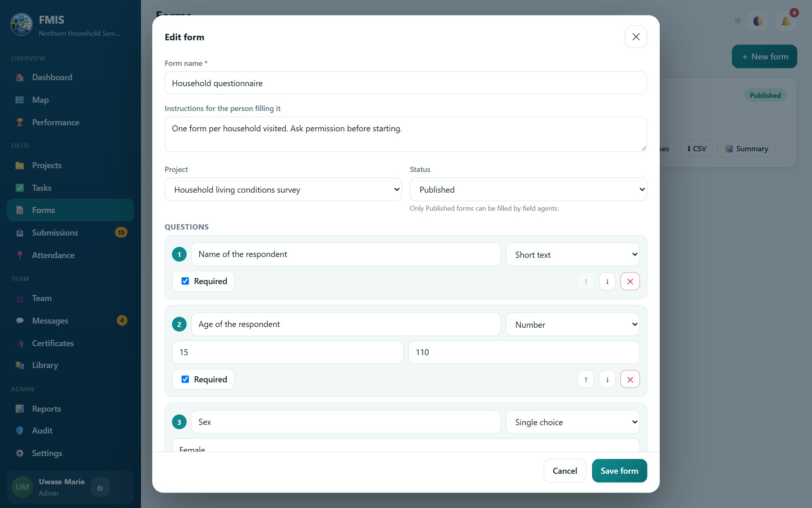
Task: Open Messages in the sidebar
Action: coord(70,321)
